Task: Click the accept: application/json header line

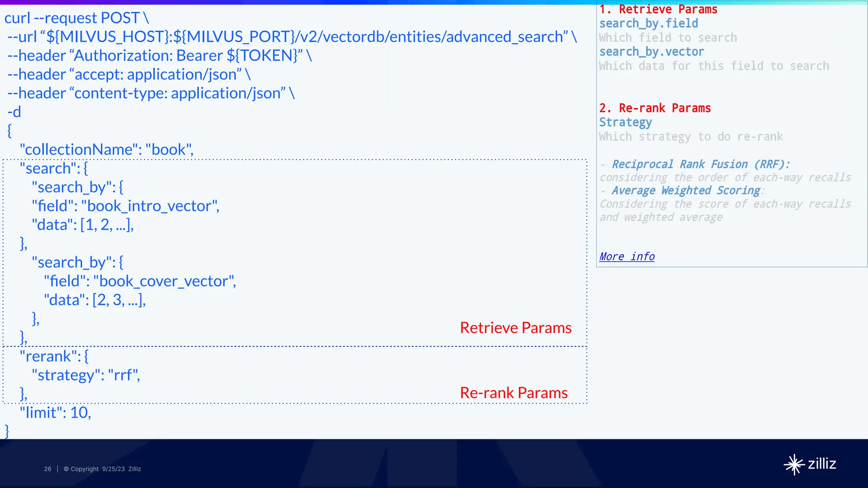Action: click(x=129, y=75)
